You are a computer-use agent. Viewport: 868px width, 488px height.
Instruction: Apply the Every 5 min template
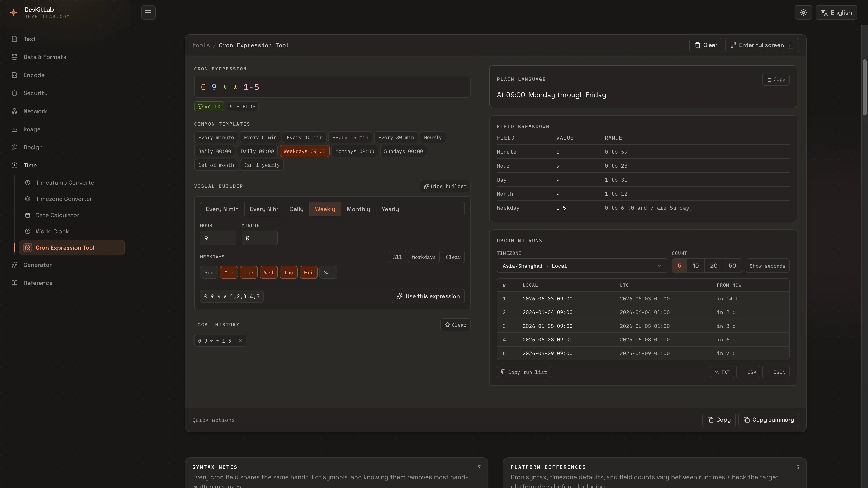[260, 137]
